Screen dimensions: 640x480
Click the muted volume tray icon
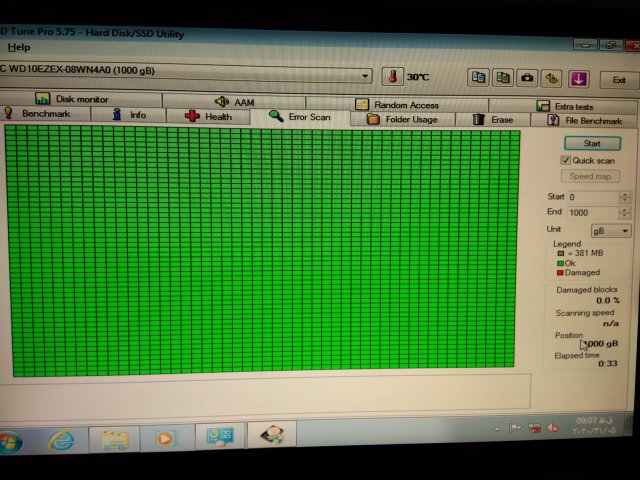(553, 428)
